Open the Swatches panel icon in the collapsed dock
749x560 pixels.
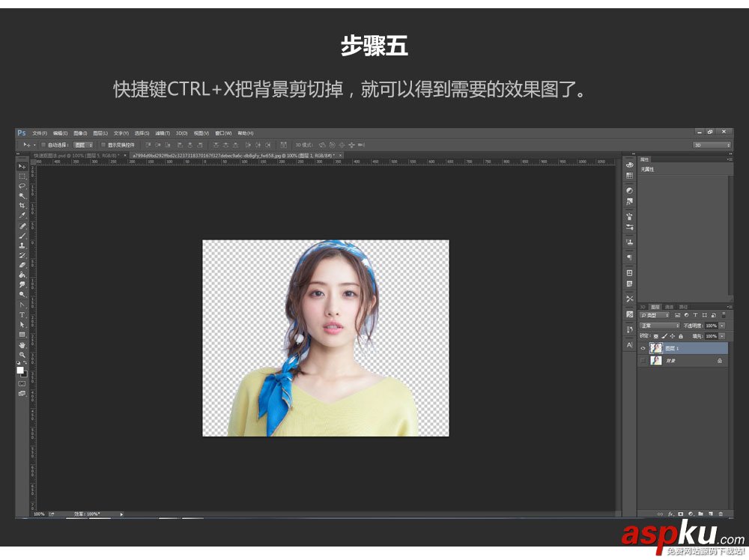tap(630, 176)
